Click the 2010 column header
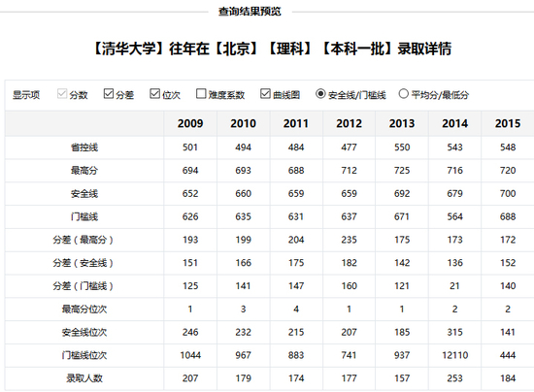The height and width of the screenshot is (392, 534). click(243, 123)
